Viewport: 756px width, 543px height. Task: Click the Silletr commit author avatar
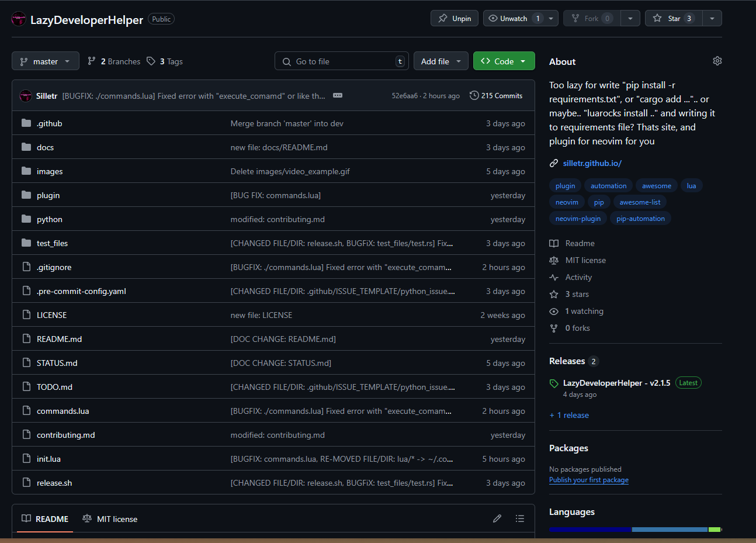(x=26, y=96)
